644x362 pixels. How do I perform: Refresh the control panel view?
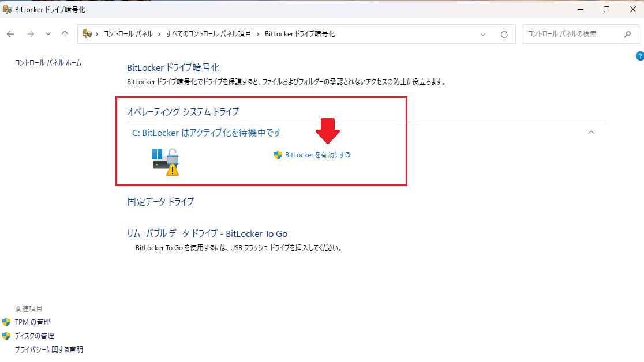[504, 35]
